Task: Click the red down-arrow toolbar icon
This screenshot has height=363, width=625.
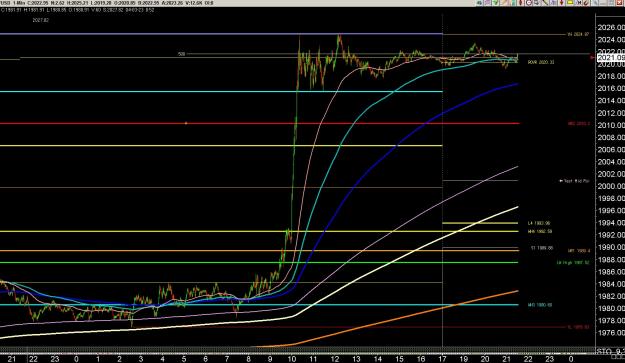Action: [x=562, y=3]
